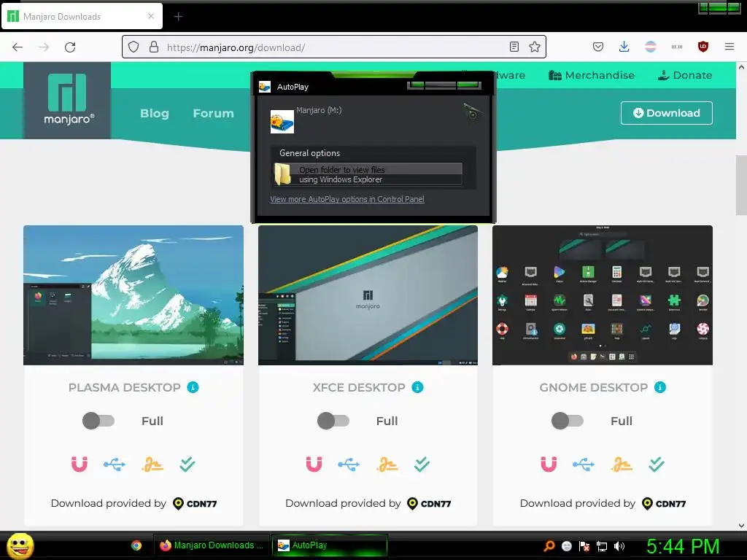Click the tray magnifier search icon
The width and height of the screenshot is (747, 560).
point(549,545)
